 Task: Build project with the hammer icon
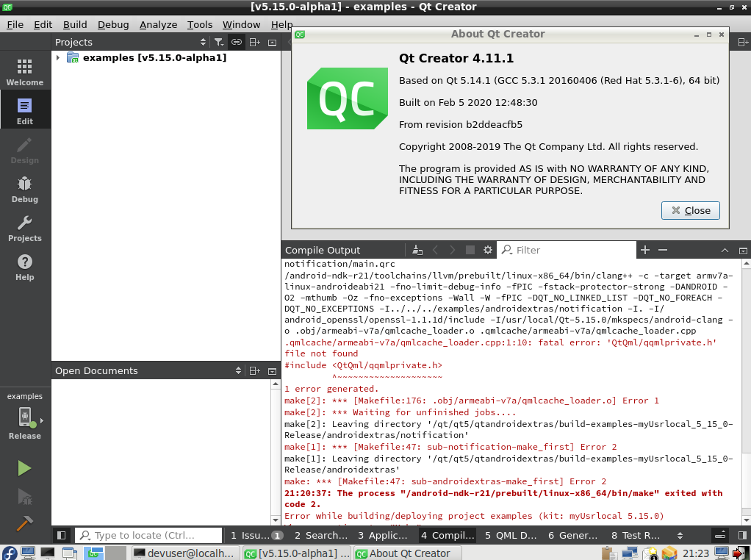coord(24,523)
